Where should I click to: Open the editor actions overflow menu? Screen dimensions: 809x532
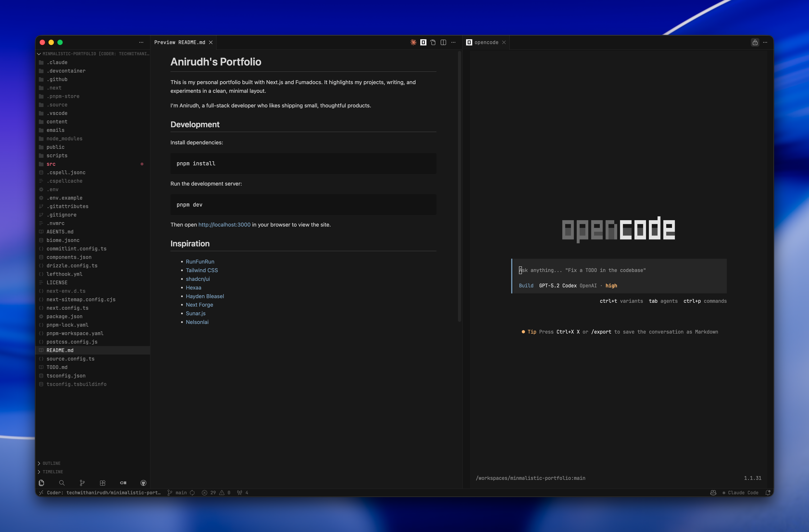pos(453,42)
